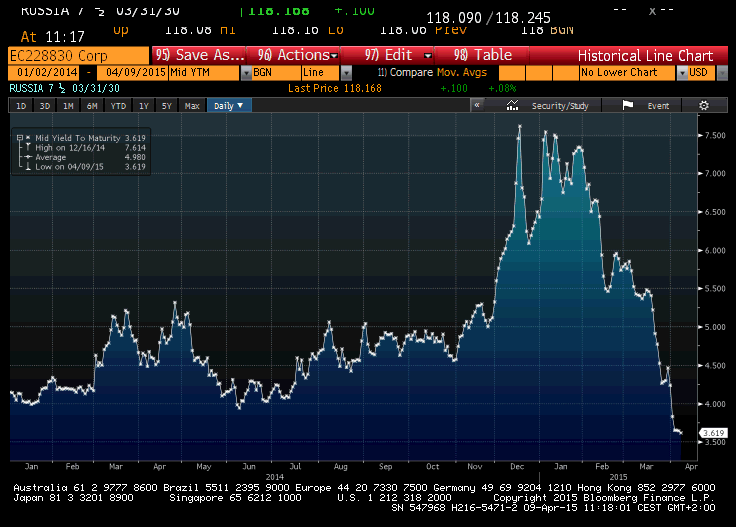
Task: Click the 5.000 y-axis label
Action: [715, 327]
